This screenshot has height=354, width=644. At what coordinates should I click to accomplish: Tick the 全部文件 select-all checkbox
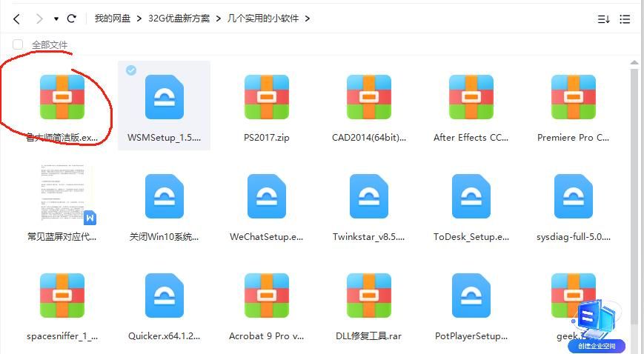[x=18, y=44]
